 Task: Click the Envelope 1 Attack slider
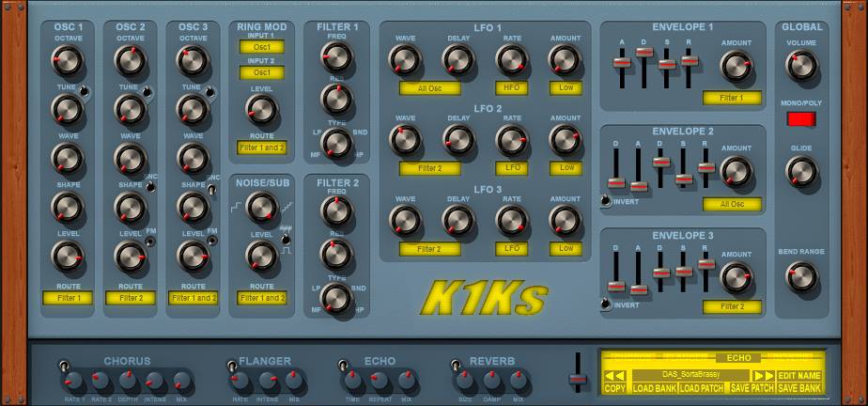click(620, 63)
